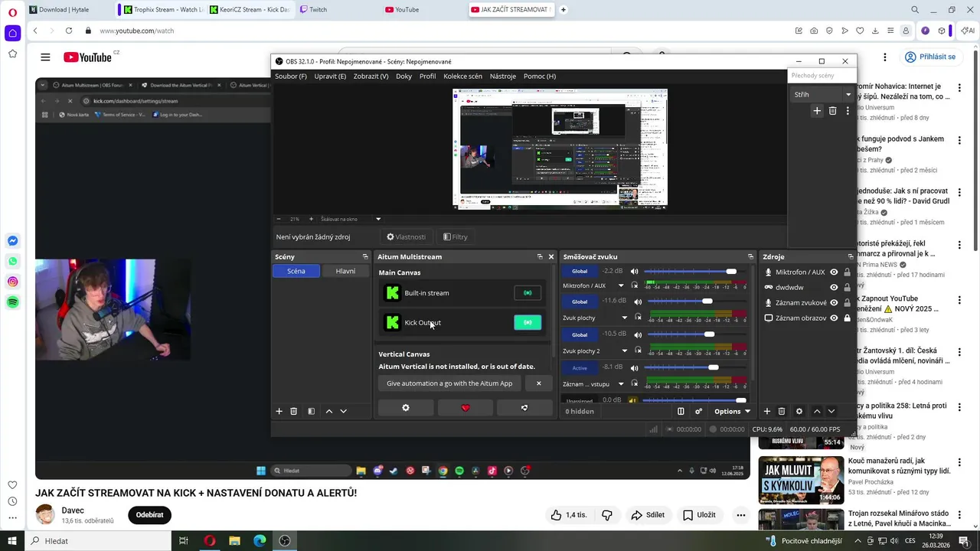Dismiss the Aitum App automation banner
This screenshot has width=980, height=551.
(x=538, y=383)
